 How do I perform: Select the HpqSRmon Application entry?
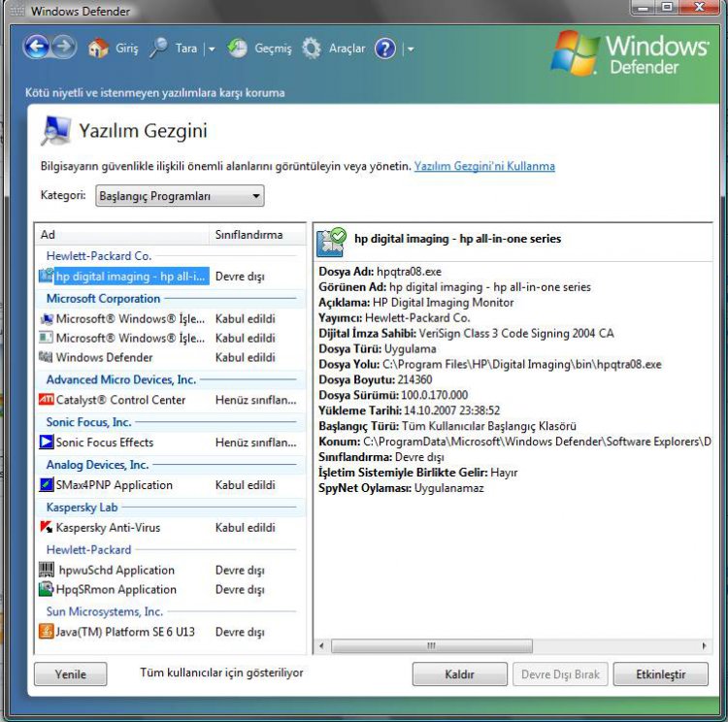pyautogui.click(x=116, y=589)
